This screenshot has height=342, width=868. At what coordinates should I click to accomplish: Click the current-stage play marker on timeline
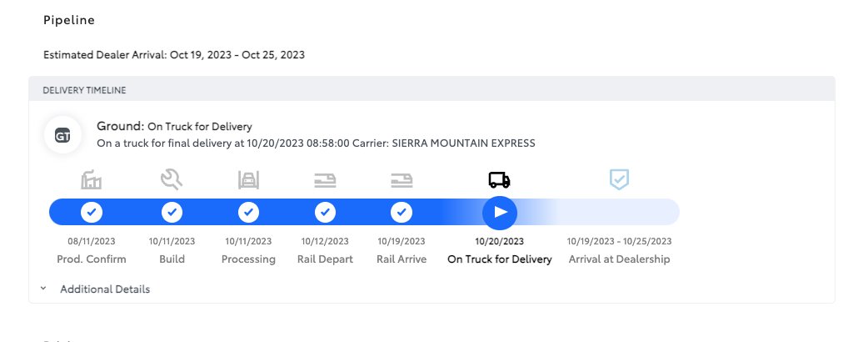click(x=500, y=213)
